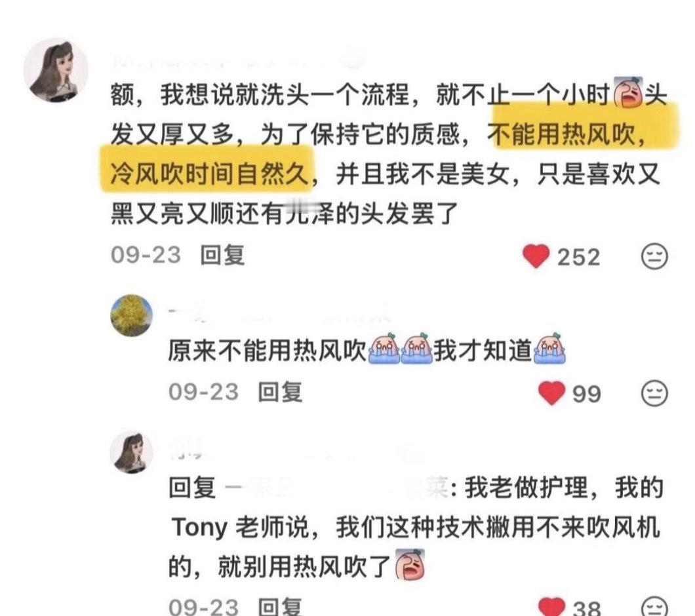Tap 回复 under the Tony老师 comment

[x=280, y=607]
